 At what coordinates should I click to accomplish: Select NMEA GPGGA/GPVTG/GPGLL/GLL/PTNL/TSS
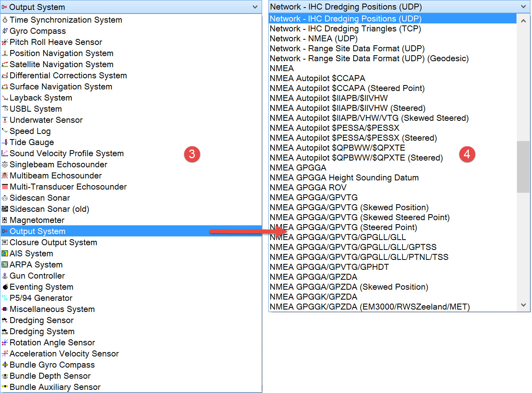pos(393,257)
